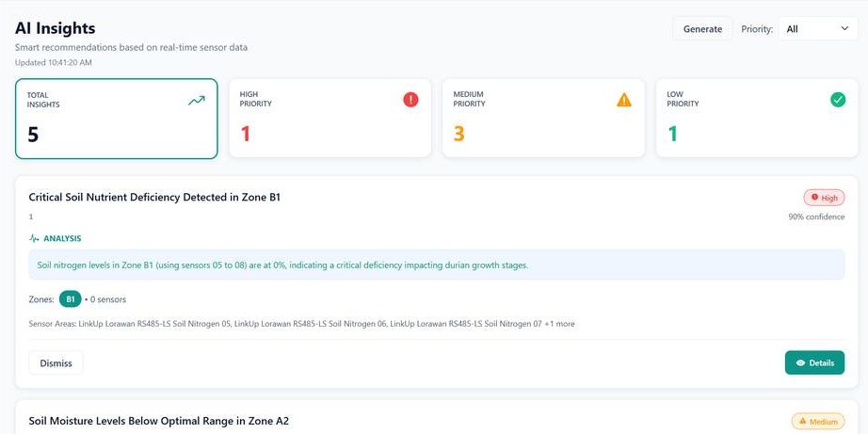Click the orange warning triangle icon
This screenshot has width=868, height=434.
tap(624, 100)
